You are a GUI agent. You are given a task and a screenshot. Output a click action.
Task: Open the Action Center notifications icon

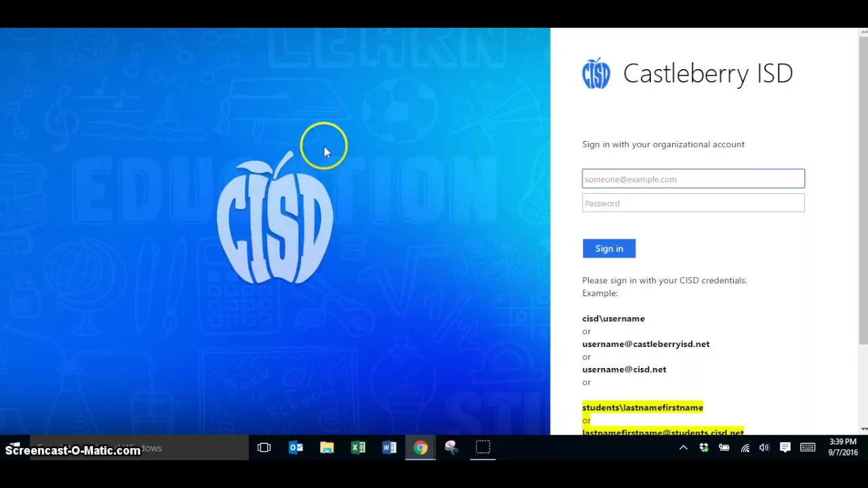coord(785,448)
